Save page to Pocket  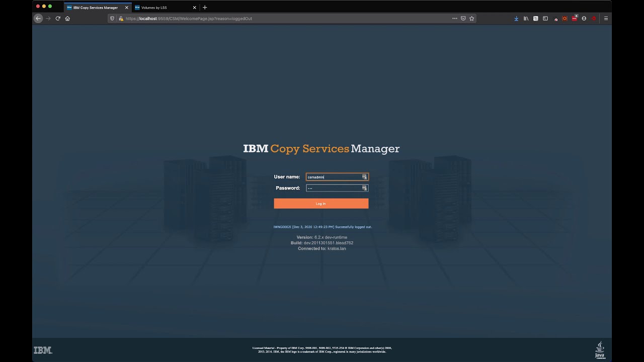(x=463, y=18)
